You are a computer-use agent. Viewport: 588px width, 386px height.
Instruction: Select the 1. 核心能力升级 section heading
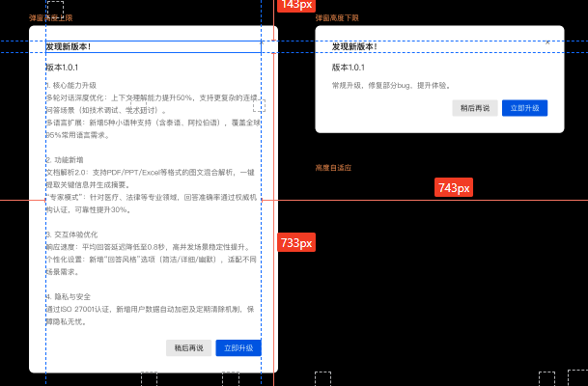70,85
